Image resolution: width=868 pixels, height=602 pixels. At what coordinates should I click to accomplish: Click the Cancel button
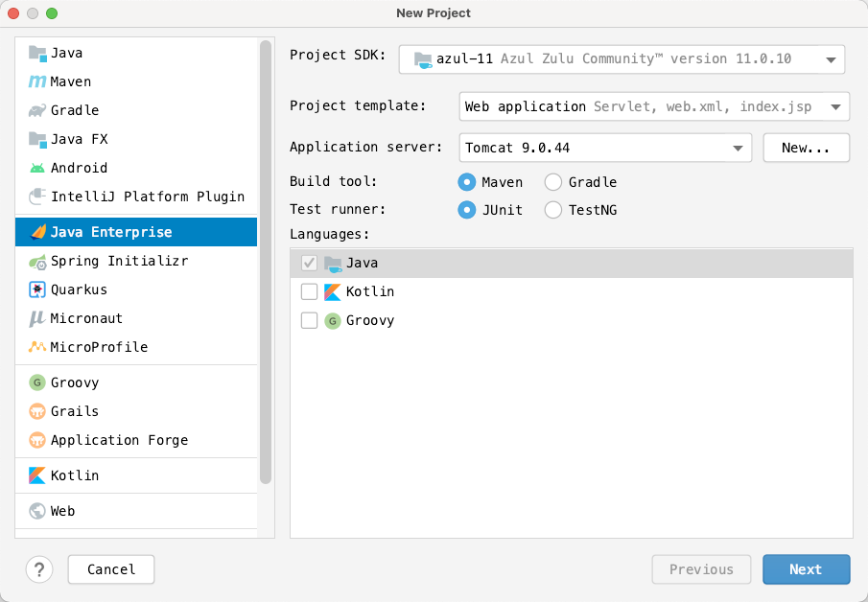pyautogui.click(x=111, y=569)
